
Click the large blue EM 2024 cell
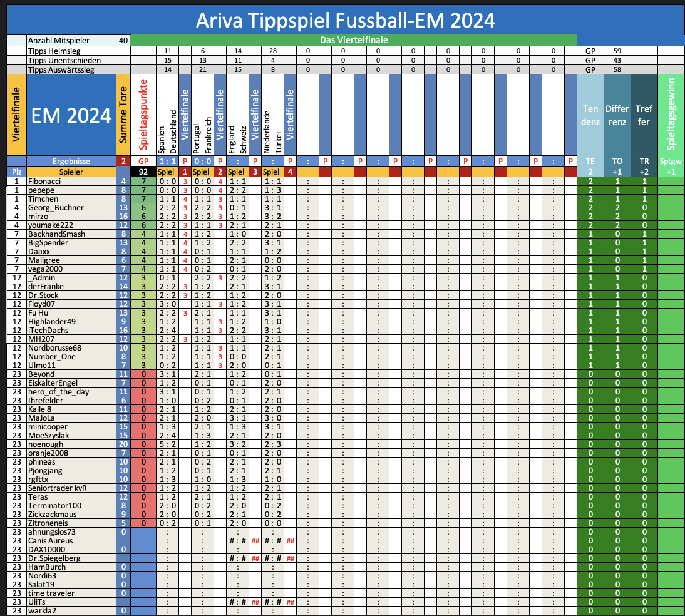tap(71, 115)
